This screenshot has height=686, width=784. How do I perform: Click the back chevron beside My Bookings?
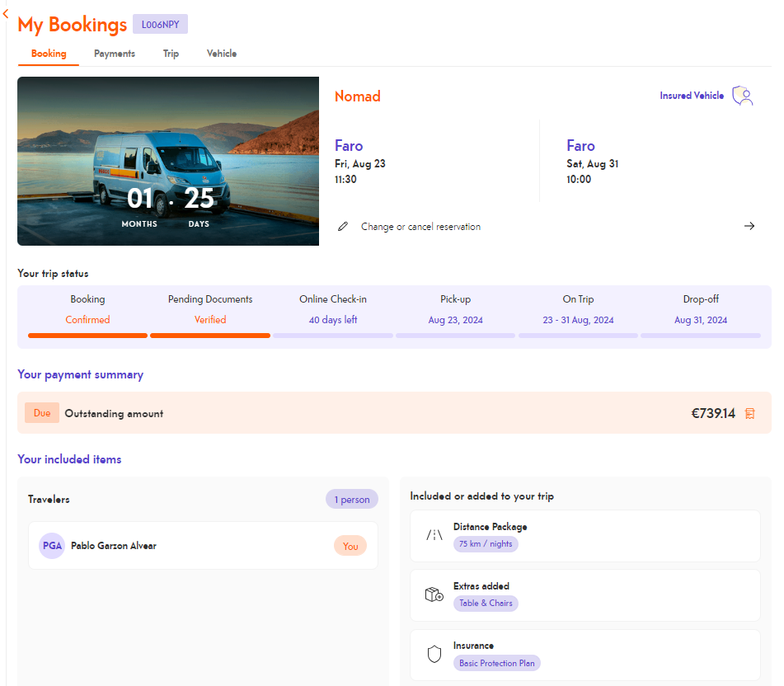click(x=6, y=14)
